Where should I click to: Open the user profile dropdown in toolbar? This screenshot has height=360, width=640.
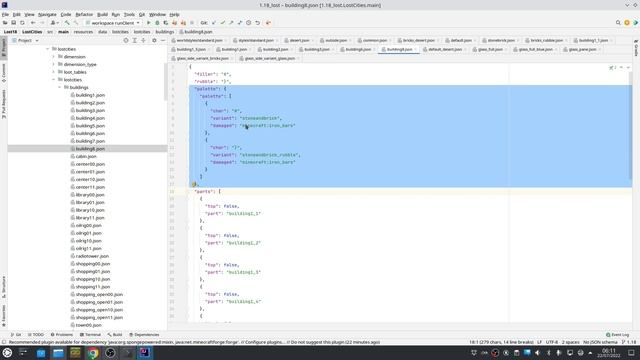pos(54,23)
